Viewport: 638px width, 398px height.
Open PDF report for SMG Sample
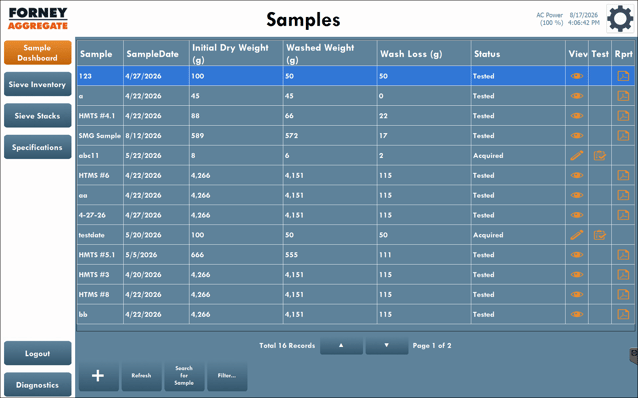point(623,136)
